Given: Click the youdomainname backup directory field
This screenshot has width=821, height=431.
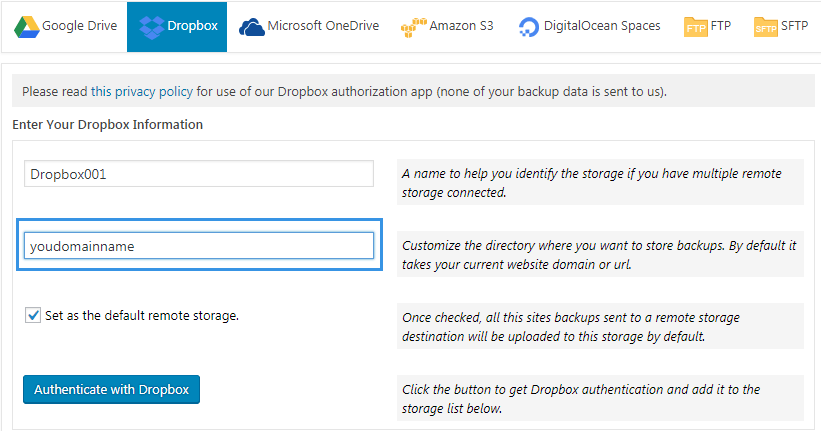Looking at the screenshot, I should (199, 246).
